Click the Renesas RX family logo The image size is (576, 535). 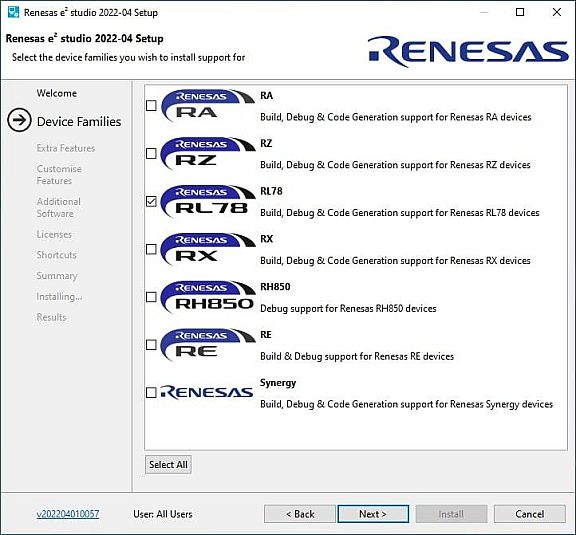point(208,249)
